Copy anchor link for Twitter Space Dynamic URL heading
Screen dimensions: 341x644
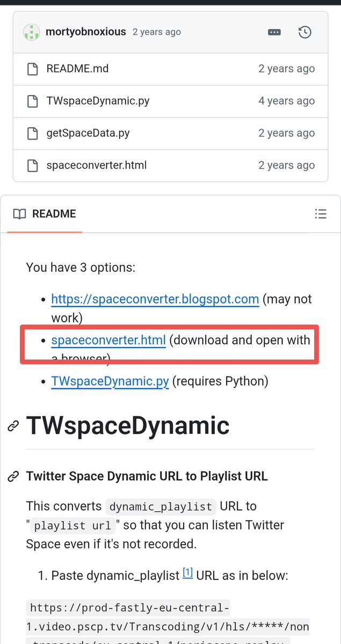pyautogui.click(x=13, y=476)
